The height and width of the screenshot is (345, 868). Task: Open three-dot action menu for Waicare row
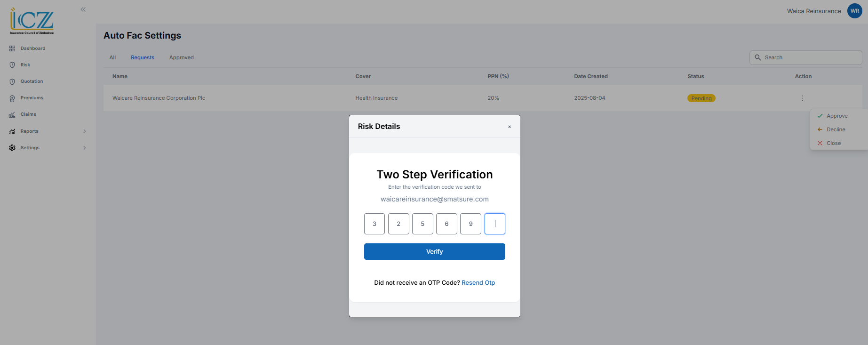802,98
